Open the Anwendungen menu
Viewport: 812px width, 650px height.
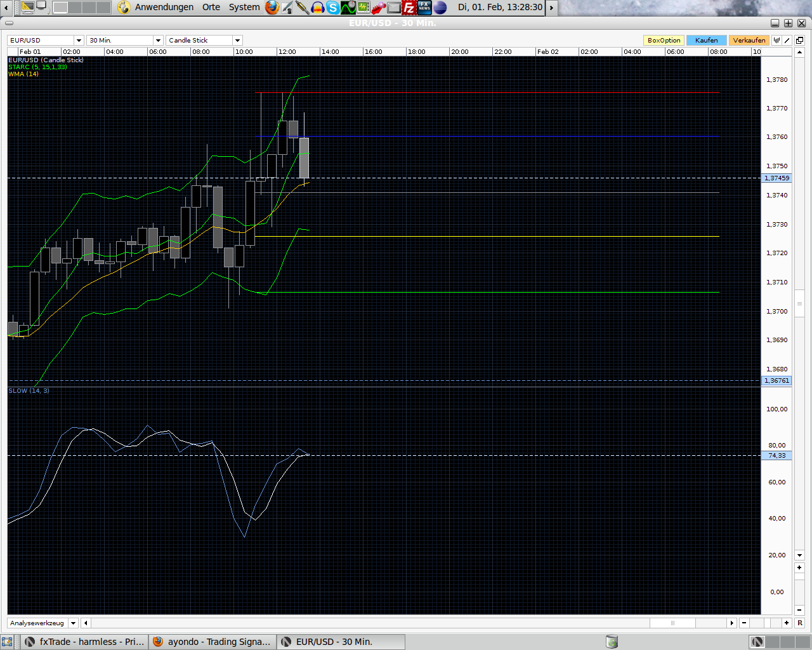click(164, 8)
